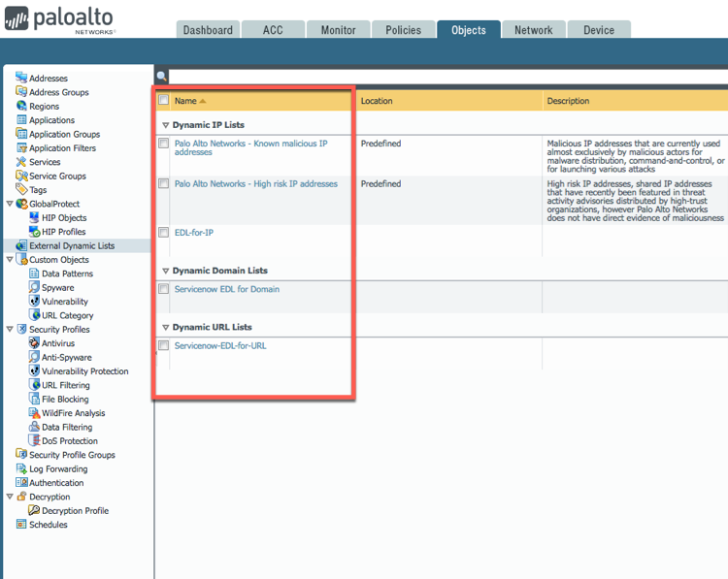Go to the Device tab
728x579 pixels.
pyautogui.click(x=599, y=29)
